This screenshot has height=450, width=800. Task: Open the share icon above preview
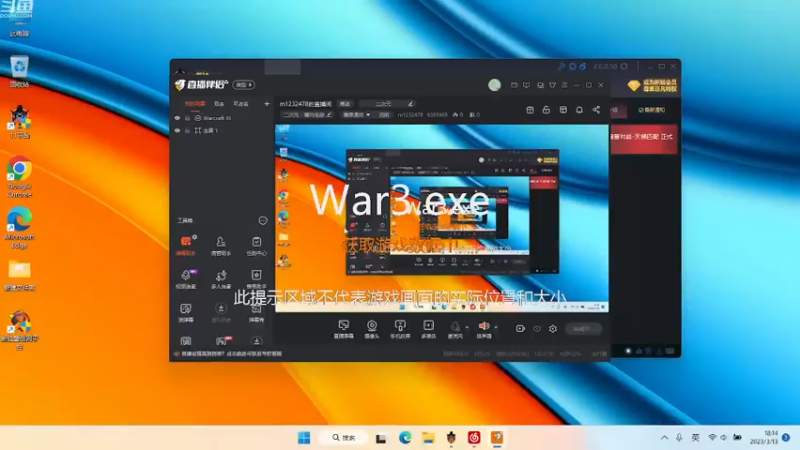pyautogui.click(x=596, y=110)
